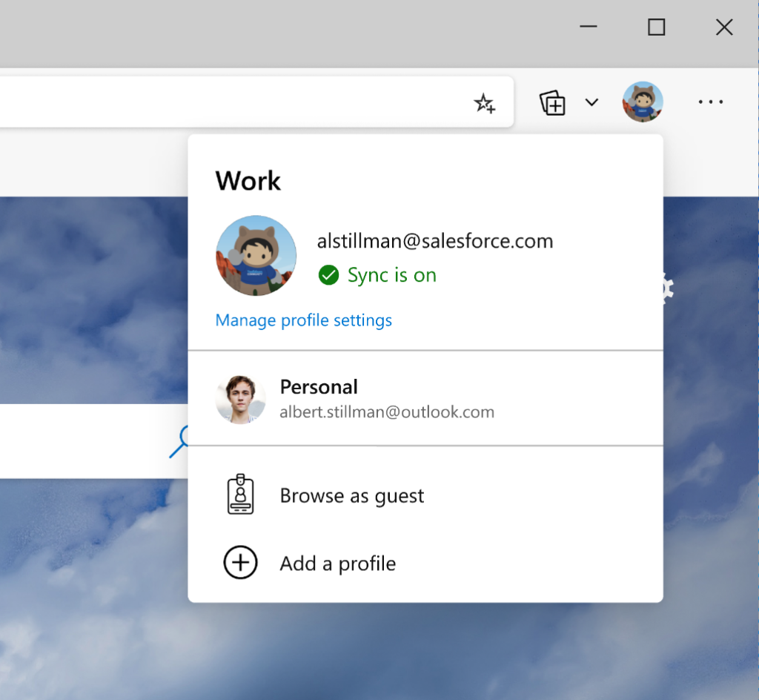Image resolution: width=759 pixels, height=700 pixels.
Task: Select Browse as guest
Action: point(425,495)
